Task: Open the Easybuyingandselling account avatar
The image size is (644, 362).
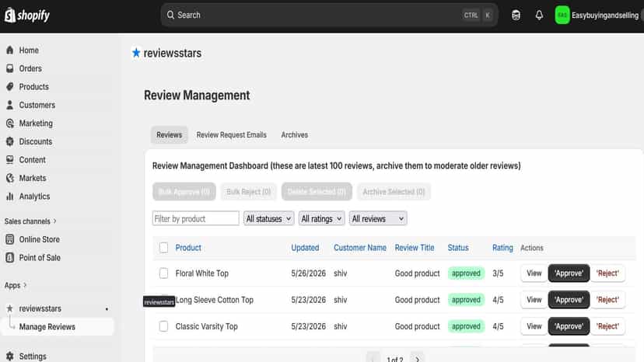Action: [562, 16]
